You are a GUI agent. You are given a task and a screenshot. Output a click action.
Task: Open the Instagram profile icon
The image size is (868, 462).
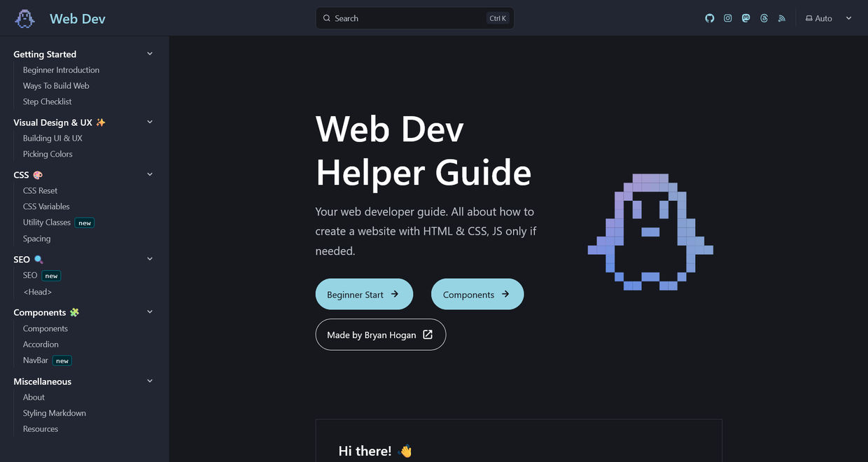[728, 18]
